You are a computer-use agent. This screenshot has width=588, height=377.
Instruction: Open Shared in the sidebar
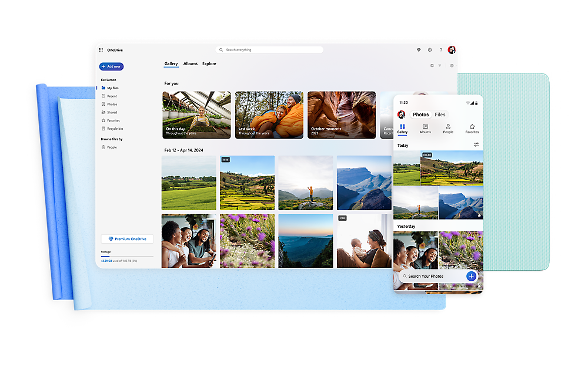(109, 112)
